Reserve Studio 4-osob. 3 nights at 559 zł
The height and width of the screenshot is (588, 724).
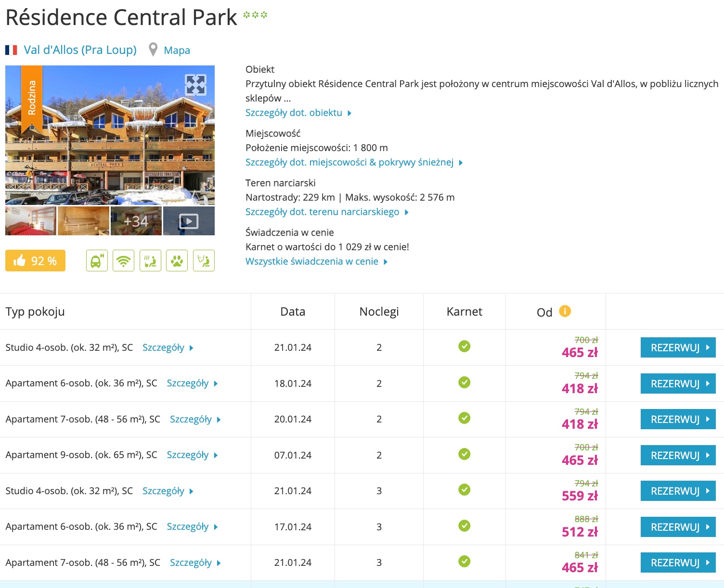(x=678, y=491)
